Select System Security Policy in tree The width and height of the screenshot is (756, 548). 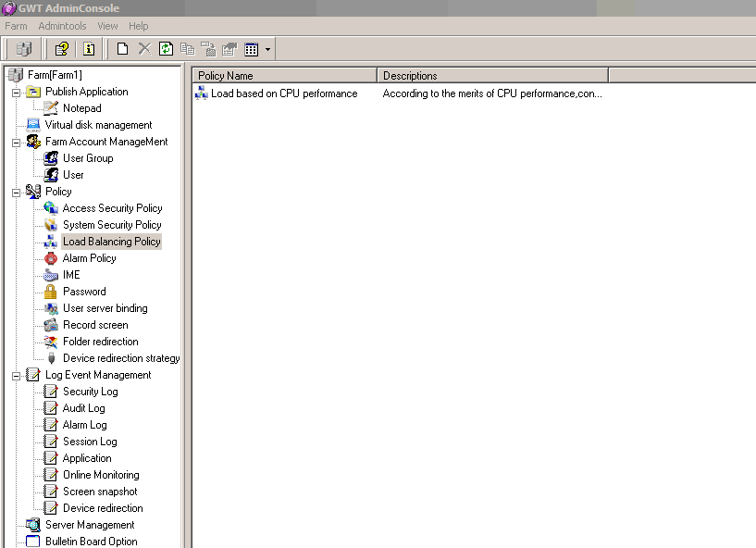(x=112, y=225)
